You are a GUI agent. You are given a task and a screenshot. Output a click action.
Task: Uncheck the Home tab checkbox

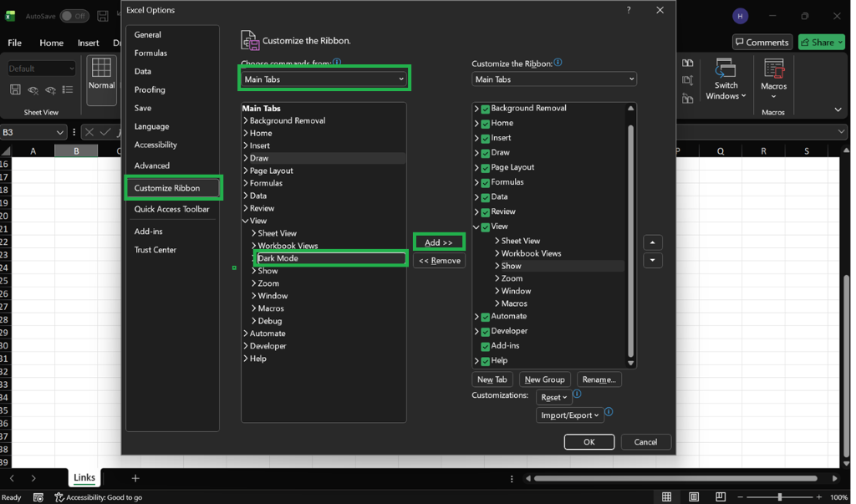click(485, 124)
